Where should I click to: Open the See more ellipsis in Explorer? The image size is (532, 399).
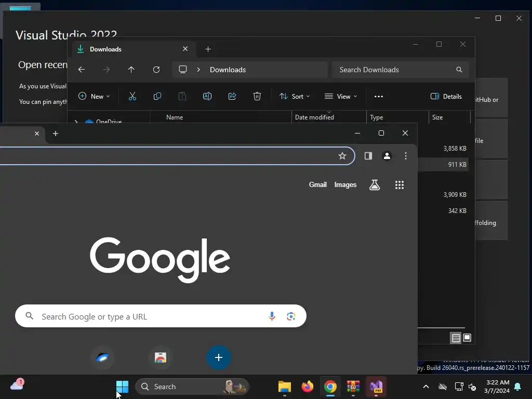click(x=379, y=96)
